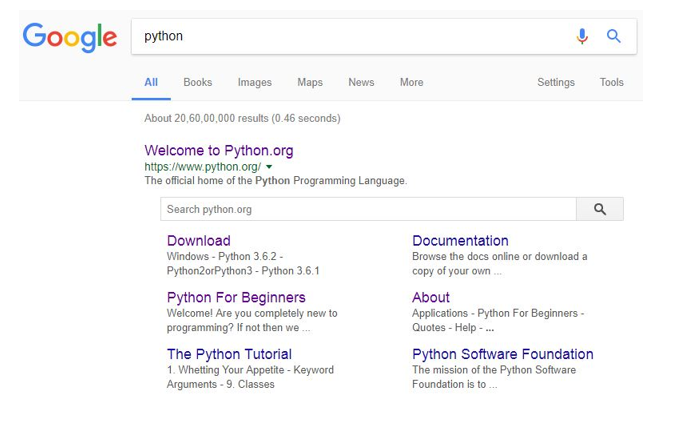This screenshot has height=431, width=674.
Task: Open the search Tools options
Action: pyautogui.click(x=612, y=82)
